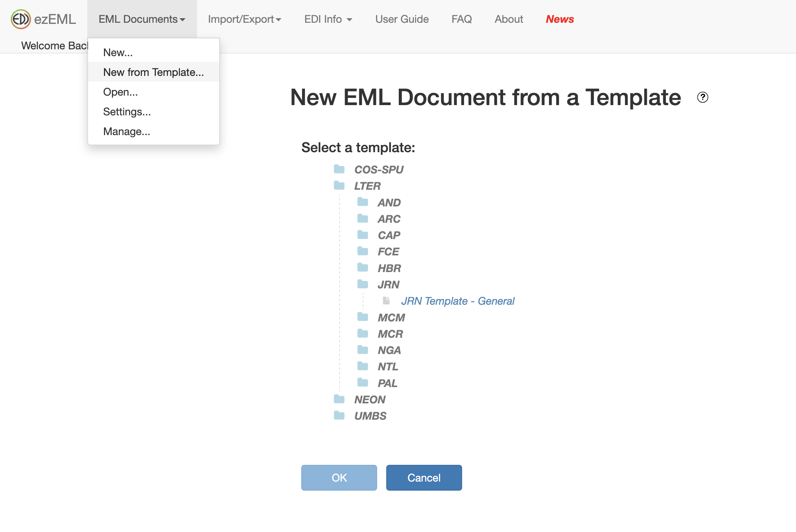Visit the About page

509,19
